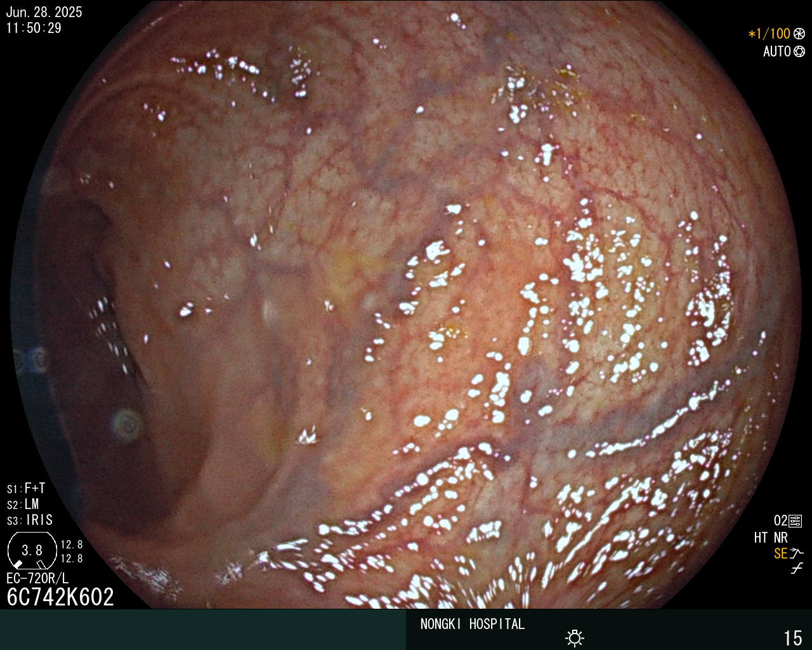
Task: Click the 02 preset number
Action: click(x=780, y=521)
